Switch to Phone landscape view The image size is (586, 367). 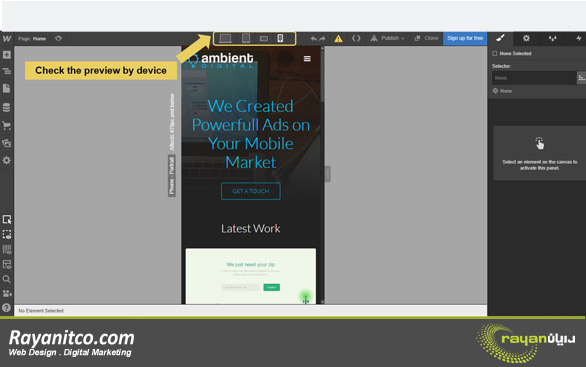(x=264, y=38)
